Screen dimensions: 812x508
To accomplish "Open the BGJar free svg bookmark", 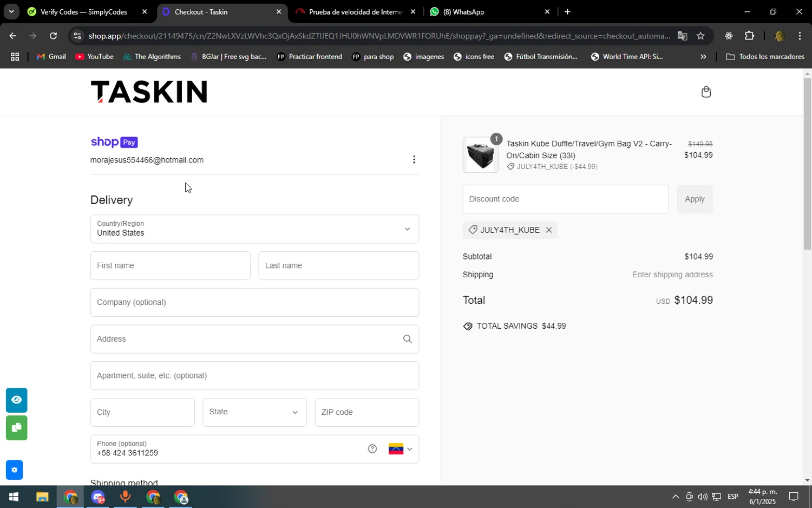I will tap(228, 57).
